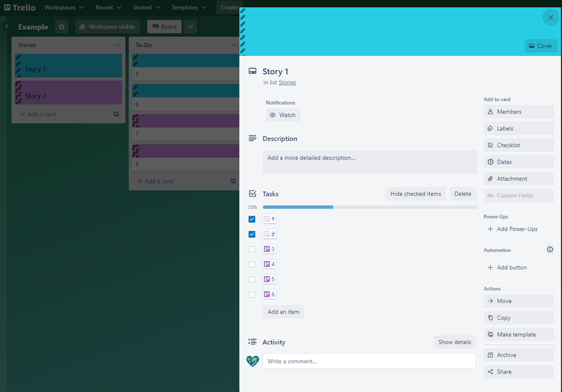Open linked card 6 in checklist
Viewport: 562px width, 392px height.
(269, 294)
